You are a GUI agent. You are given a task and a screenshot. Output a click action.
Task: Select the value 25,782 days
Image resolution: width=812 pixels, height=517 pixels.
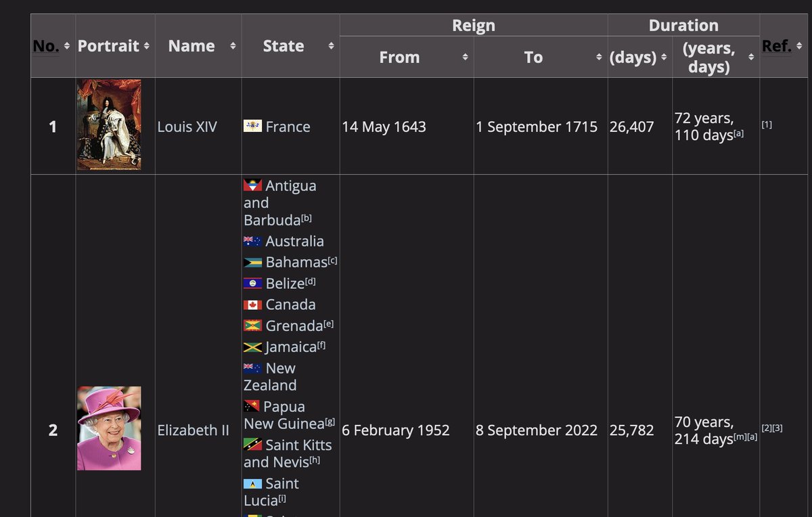(632, 430)
